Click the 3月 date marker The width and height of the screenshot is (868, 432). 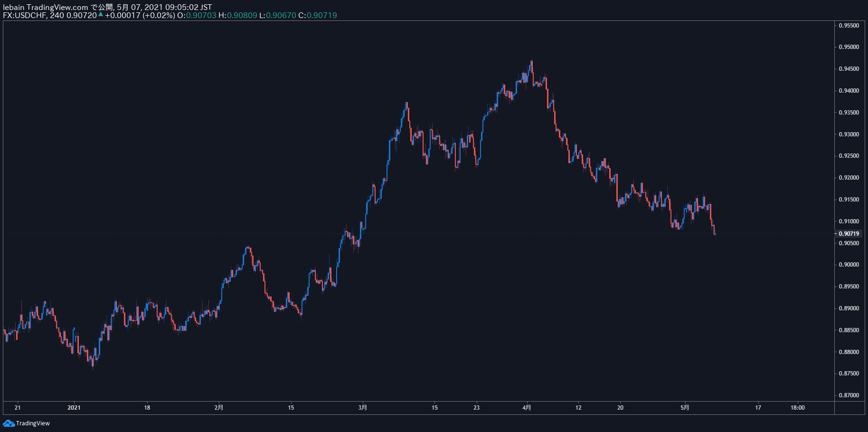pos(363,407)
